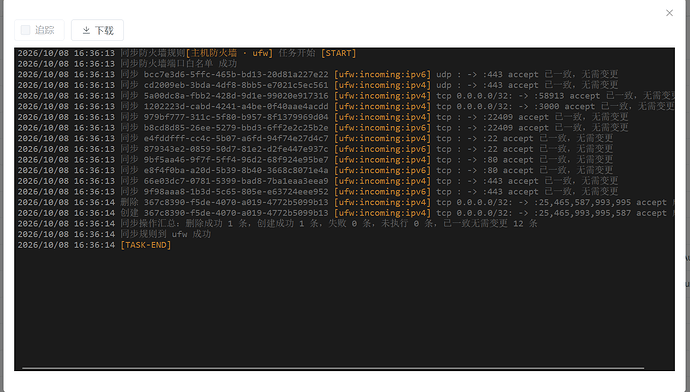Toggle the 追踪 checkbox
This screenshot has width=690, height=392.
tap(26, 30)
